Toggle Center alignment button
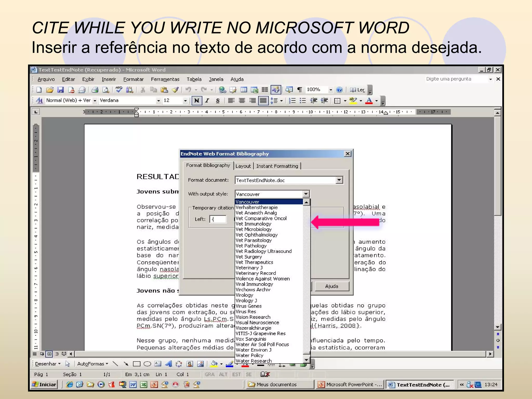Screen dimensions: 532x399 [242, 100]
